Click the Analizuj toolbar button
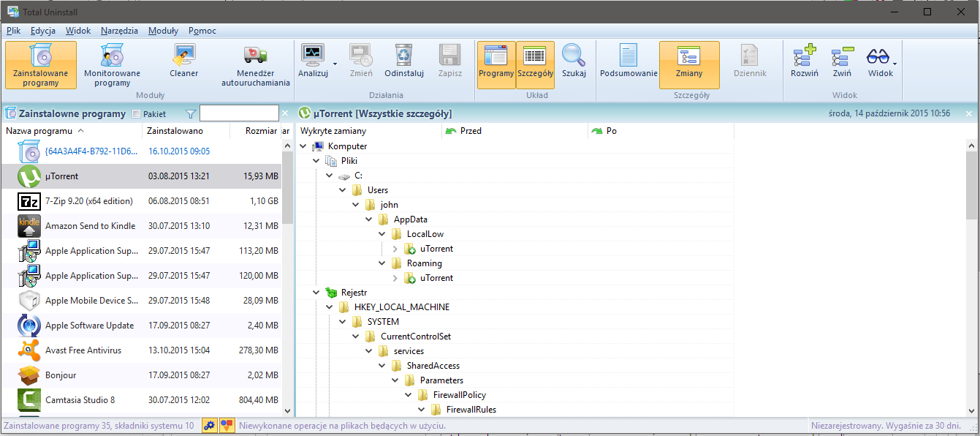 tap(313, 61)
